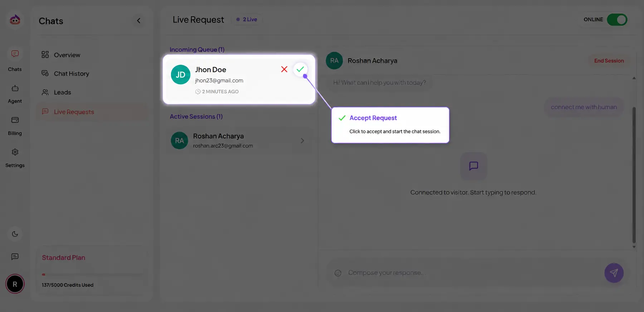End the session with Roshan Acharya
Screen dimensions: 644x312
click(609, 61)
